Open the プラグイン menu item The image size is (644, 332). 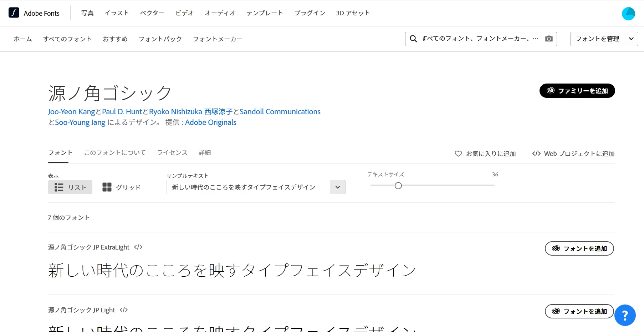coord(310,13)
